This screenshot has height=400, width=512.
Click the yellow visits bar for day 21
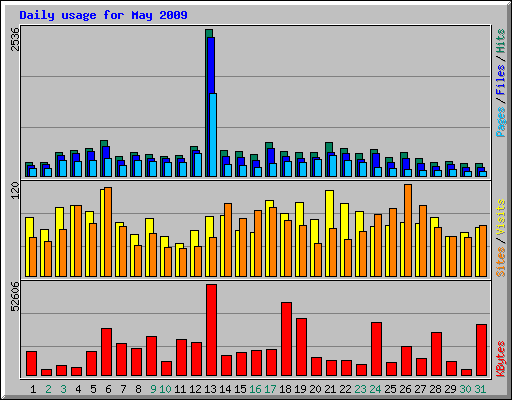[329, 233]
